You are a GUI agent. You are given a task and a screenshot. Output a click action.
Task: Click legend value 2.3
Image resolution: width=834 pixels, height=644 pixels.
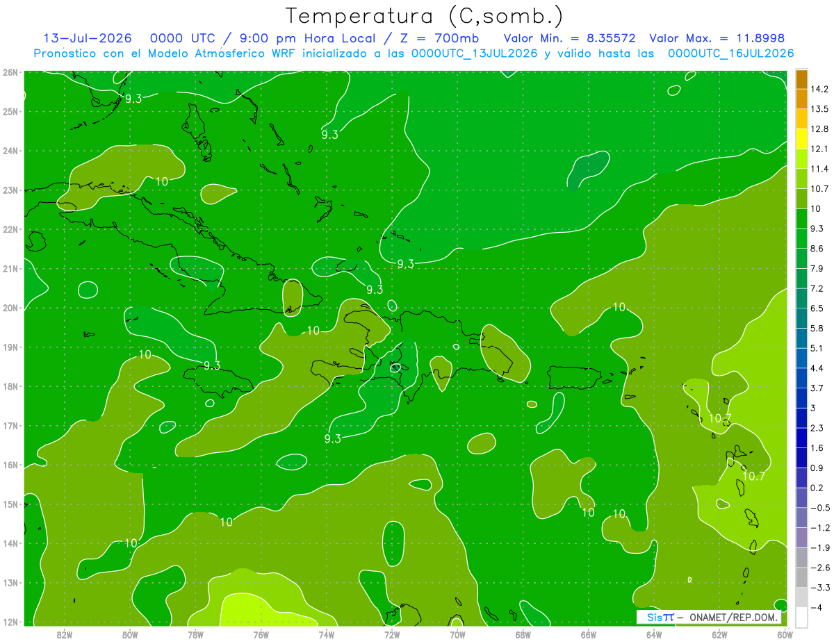(817, 428)
